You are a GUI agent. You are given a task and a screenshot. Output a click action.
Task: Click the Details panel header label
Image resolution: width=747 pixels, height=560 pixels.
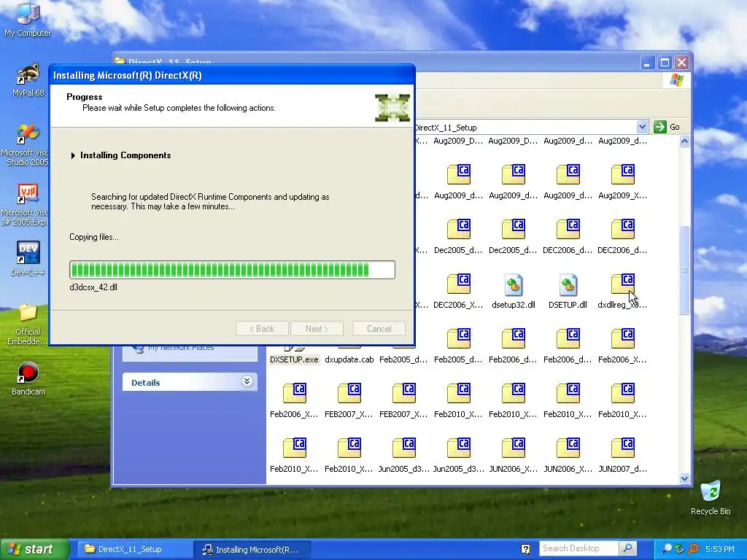146,382
